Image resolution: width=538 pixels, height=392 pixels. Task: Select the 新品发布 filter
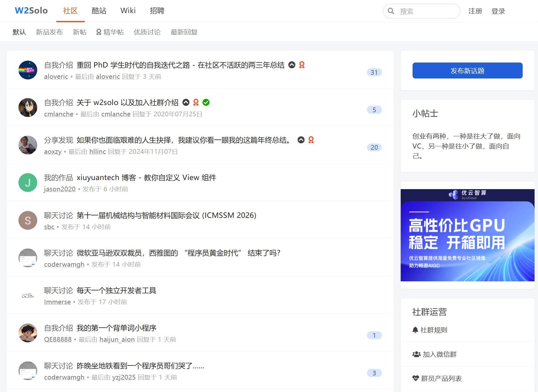pyautogui.click(x=49, y=32)
